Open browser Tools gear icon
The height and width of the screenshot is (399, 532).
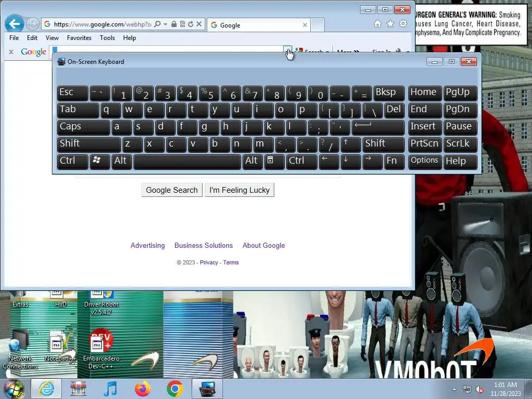(403, 24)
